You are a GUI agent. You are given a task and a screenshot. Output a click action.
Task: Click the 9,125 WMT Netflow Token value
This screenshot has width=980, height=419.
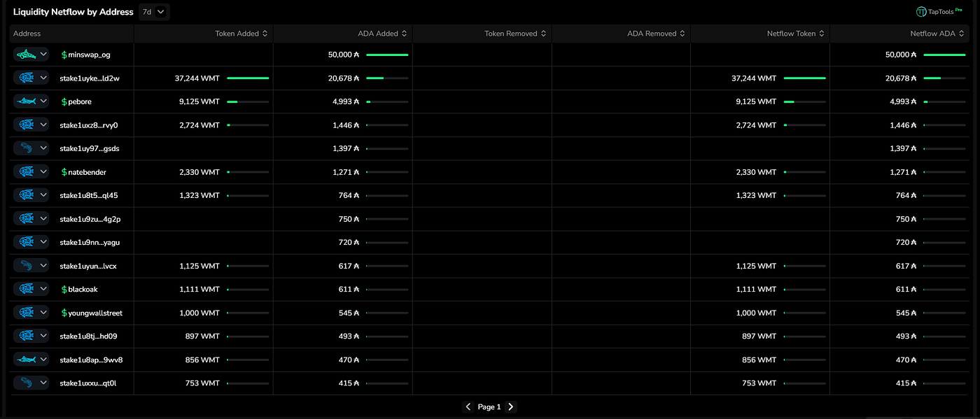point(756,101)
